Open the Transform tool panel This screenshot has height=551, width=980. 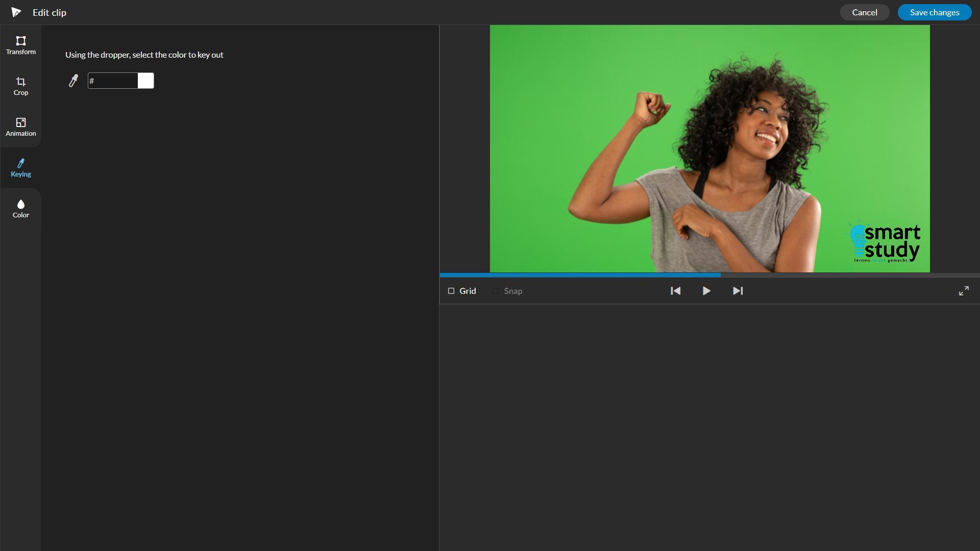click(x=21, y=45)
